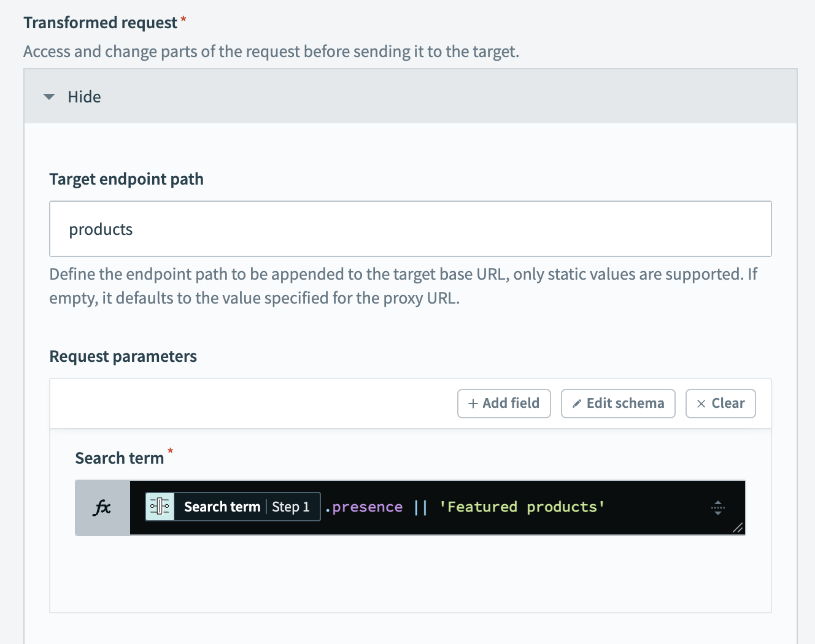Click the 'Featured products' string in formula
Viewport: 815px width, 644px height.
click(x=522, y=507)
